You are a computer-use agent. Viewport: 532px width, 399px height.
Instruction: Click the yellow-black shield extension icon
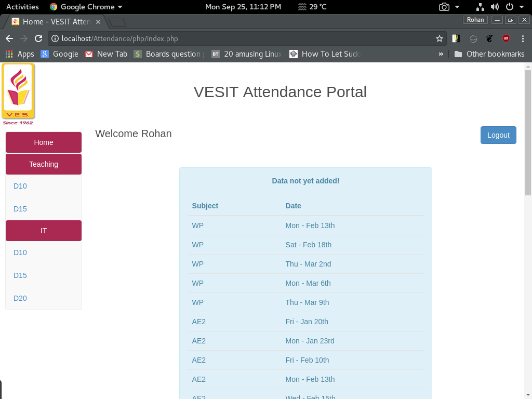click(456, 38)
